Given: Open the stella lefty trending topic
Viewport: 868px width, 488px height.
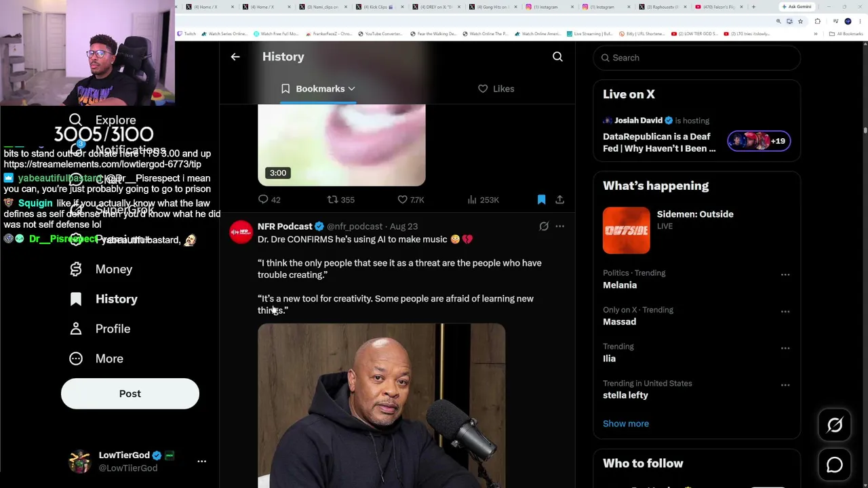Looking at the screenshot, I should (x=625, y=395).
